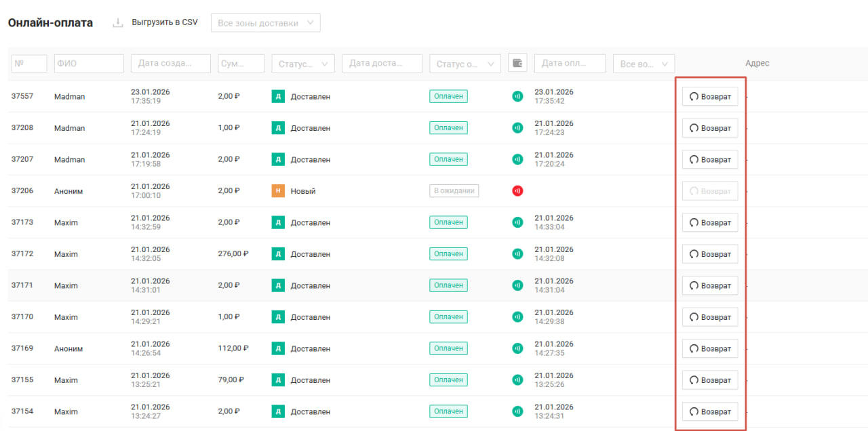Expand the Статус order filter dropdown
Image resolution: width=868 pixels, height=431 pixels.
[302, 64]
